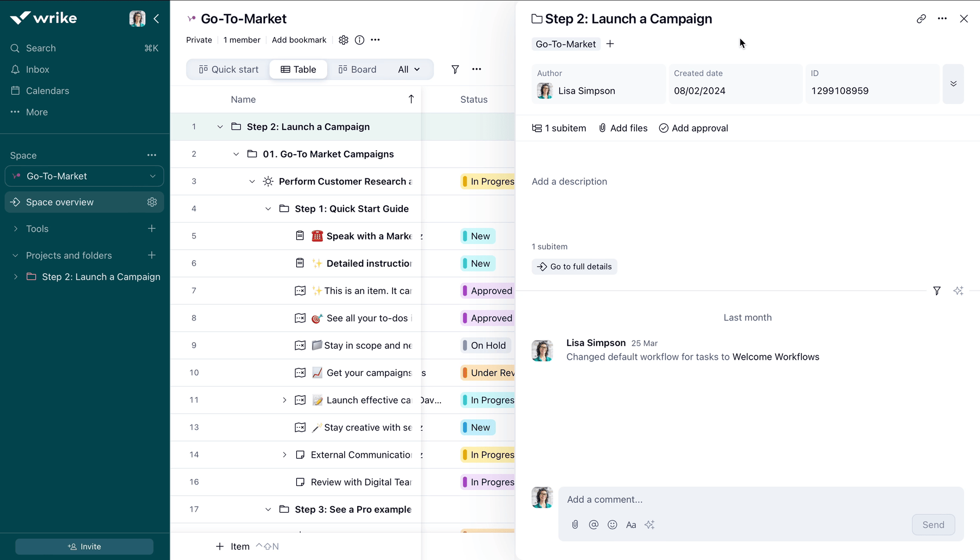Open the table filter funnel icon
980x560 pixels.
(455, 69)
